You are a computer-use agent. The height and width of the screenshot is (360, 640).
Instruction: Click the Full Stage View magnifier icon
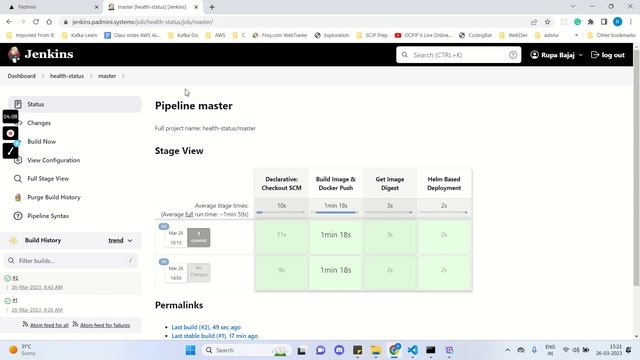pyautogui.click(x=18, y=178)
